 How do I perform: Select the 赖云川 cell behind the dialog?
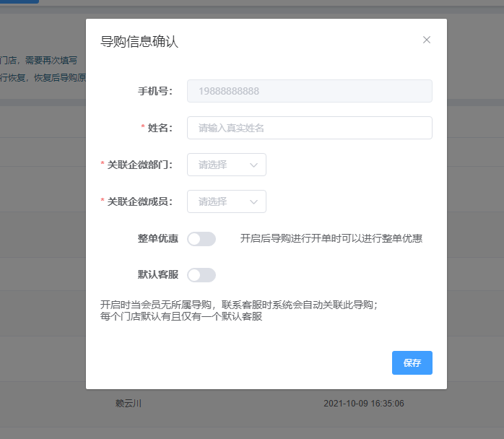129,404
